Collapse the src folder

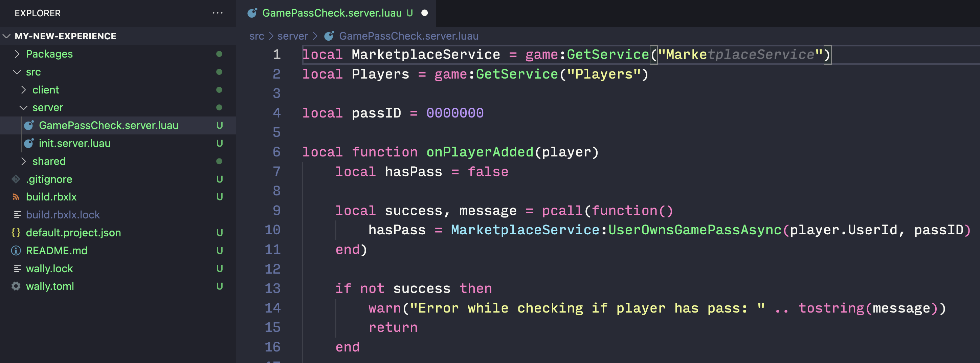coord(17,72)
